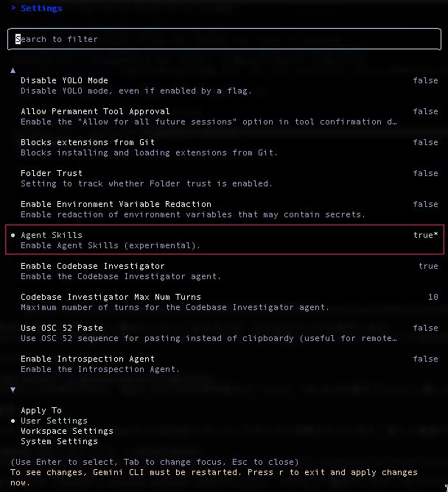Click the Settings title at top
Viewport: 448px width, 492px height.
point(41,8)
